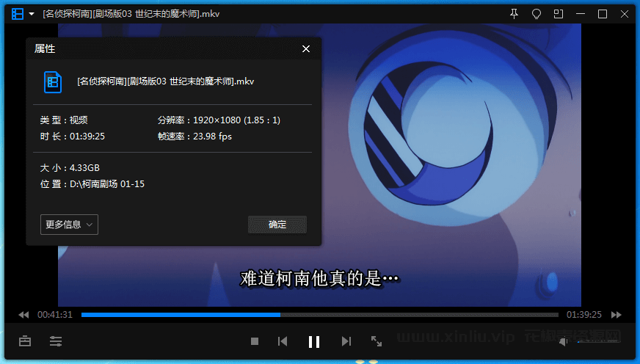This screenshot has width=640, height=364.
Task: Click the fast-forward button beside total duration
Action: coord(617,315)
